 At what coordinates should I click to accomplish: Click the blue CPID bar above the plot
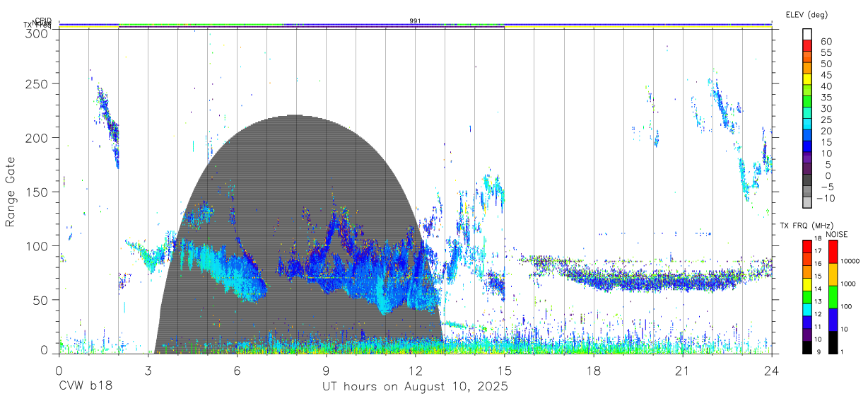coord(416,24)
